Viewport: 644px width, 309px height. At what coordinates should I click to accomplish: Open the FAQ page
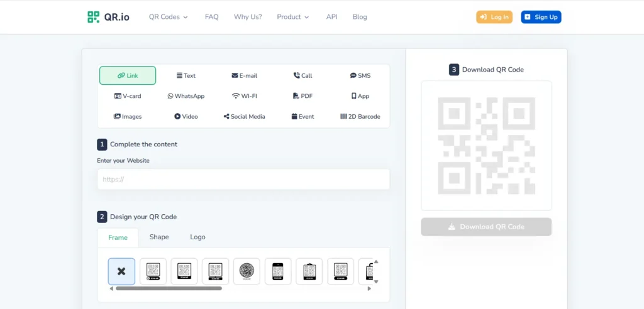click(211, 17)
